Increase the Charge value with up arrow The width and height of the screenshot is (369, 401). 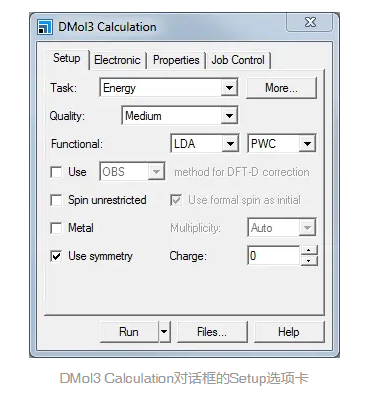309,250
